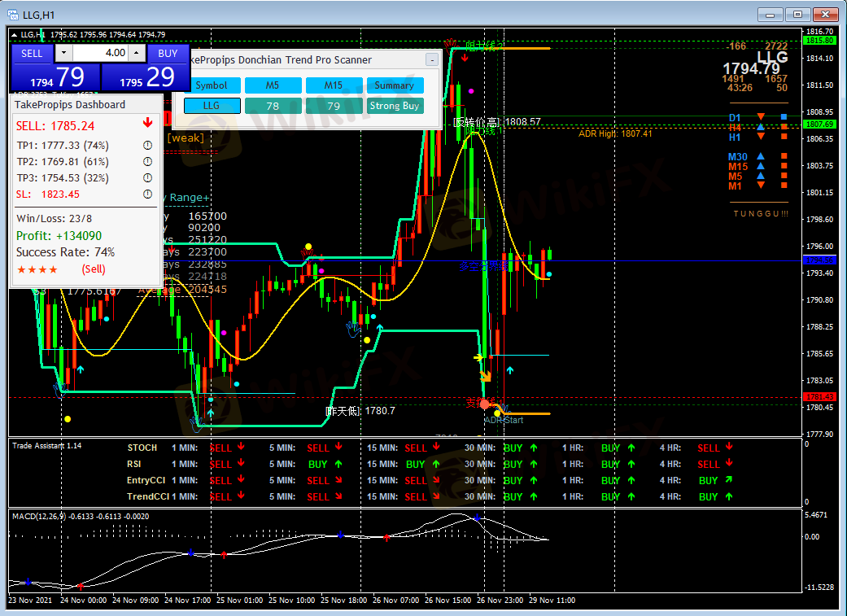
Task: Click the blue square indicator in the D1 row
Action: [x=784, y=118]
